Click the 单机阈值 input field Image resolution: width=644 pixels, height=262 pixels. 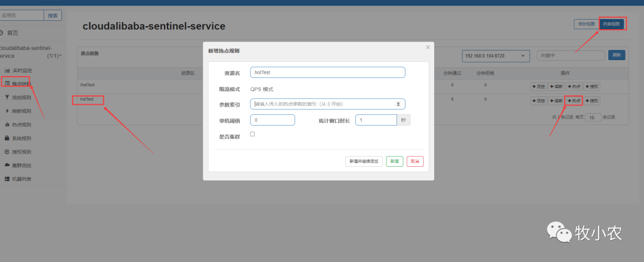click(273, 120)
